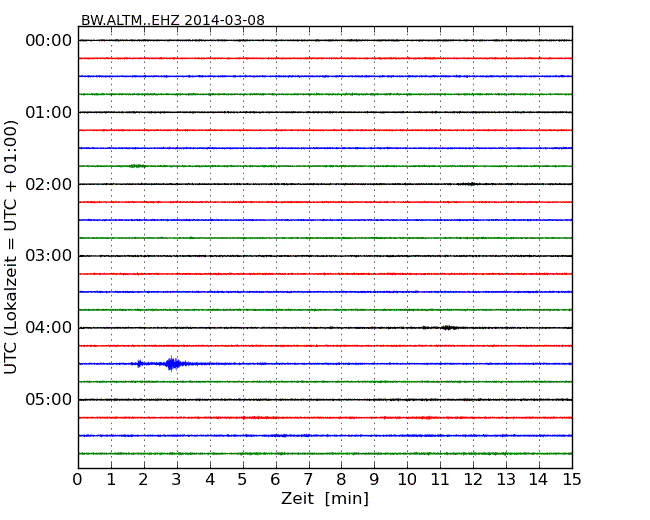The image size is (650, 520).
Task: Click the 05:00 time label
Action: click(x=49, y=399)
